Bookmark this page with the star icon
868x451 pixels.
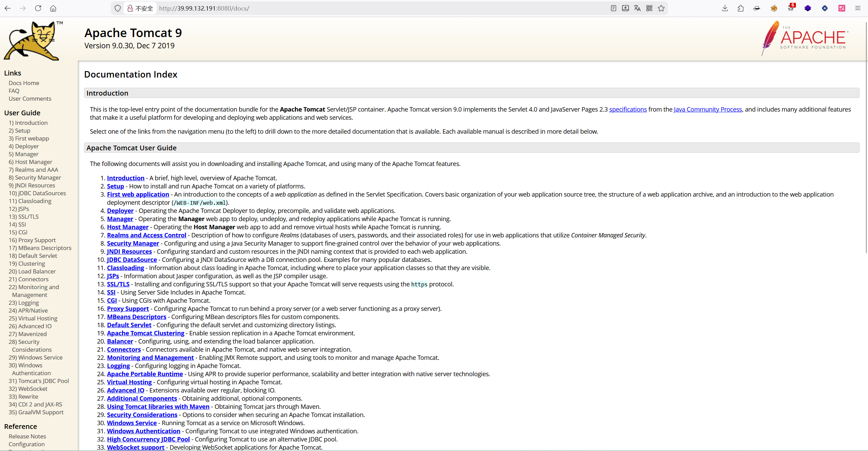tap(661, 8)
